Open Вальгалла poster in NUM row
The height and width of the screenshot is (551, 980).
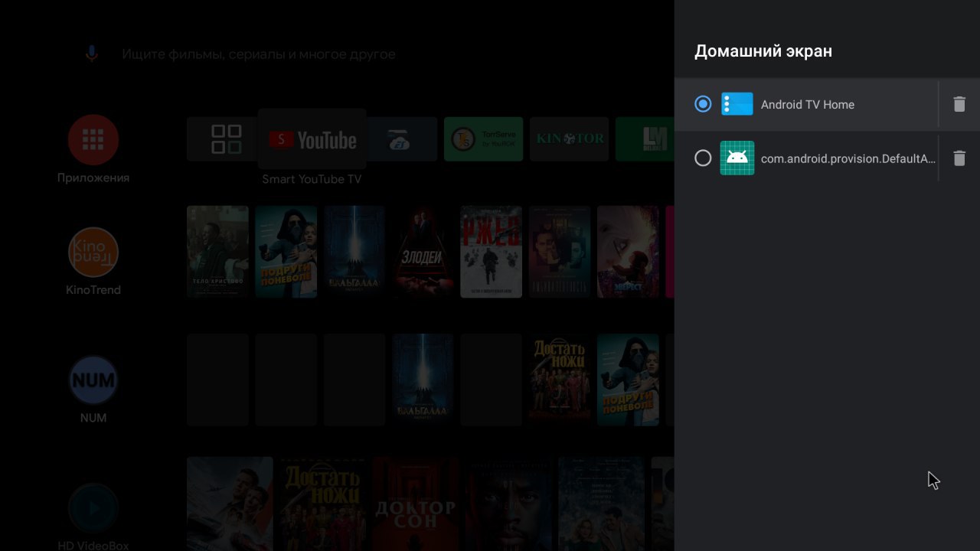pyautogui.click(x=423, y=380)
